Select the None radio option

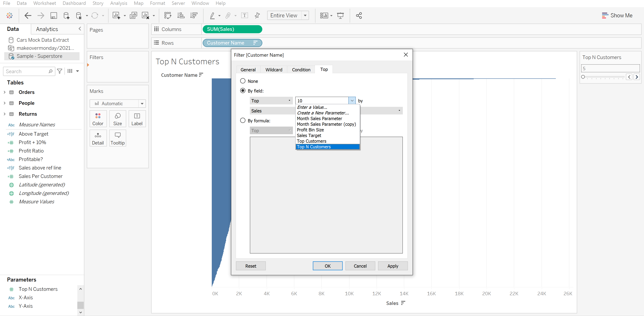coord(243,81)
